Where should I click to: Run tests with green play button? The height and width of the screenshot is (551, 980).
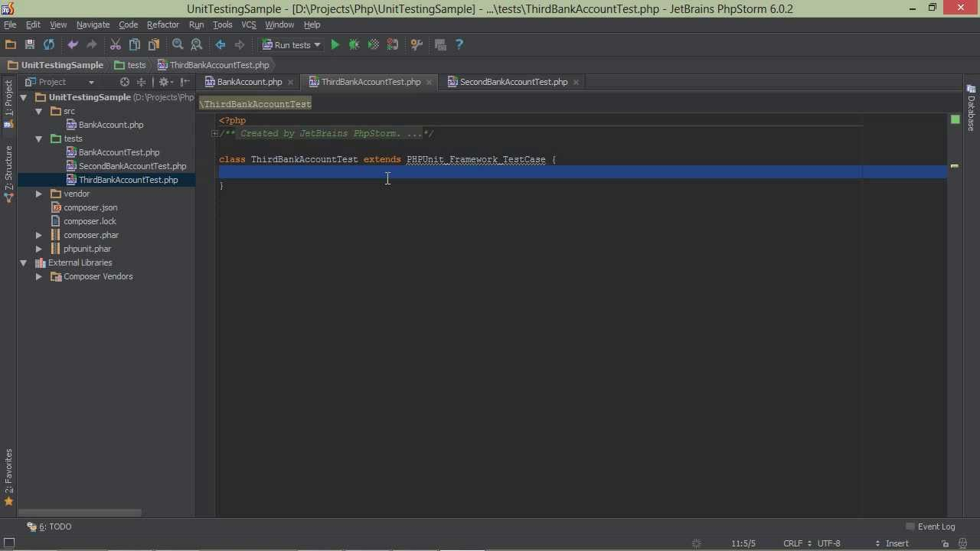335,45
